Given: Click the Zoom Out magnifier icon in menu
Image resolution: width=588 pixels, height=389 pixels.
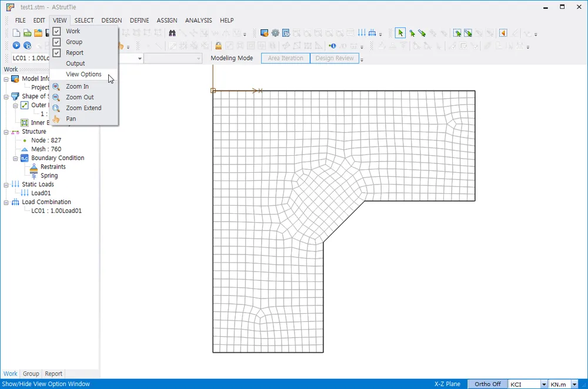Looking at the screenshot, I should pos(56,98).
